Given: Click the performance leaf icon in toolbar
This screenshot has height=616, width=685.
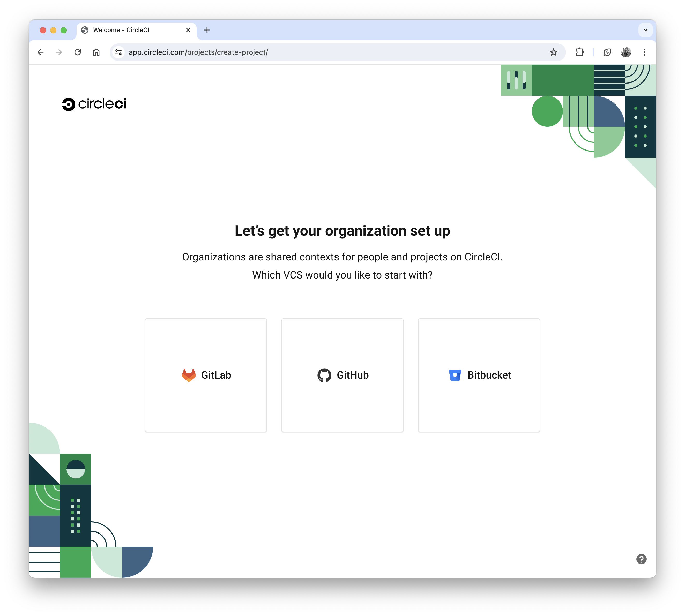Looking at the screenshot, I should (x=607, y=52).
